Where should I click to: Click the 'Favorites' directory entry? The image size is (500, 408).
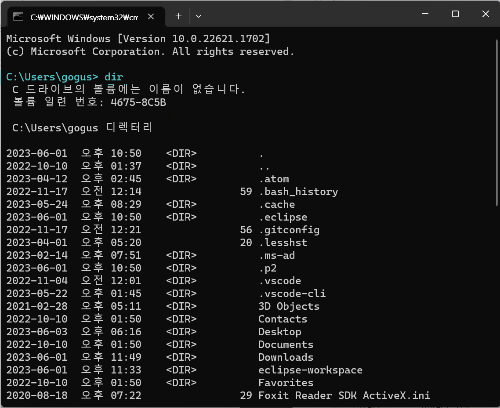[286, 383]
